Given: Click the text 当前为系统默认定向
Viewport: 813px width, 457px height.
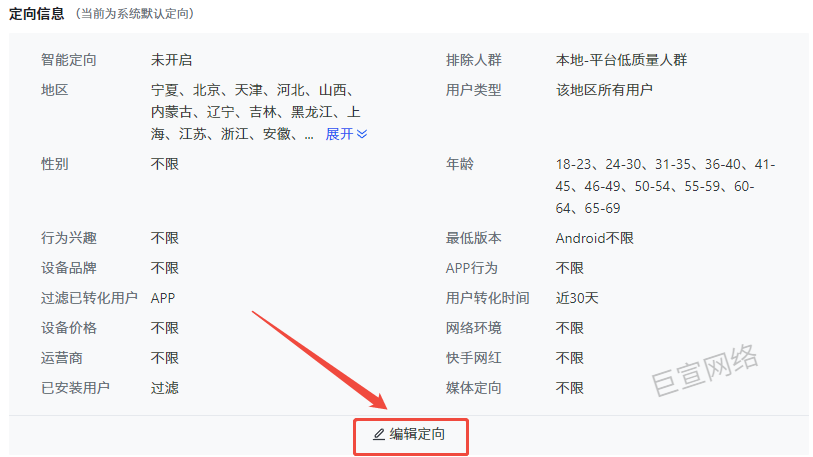Looking at the screenshot, I should (x=135, y=13).
